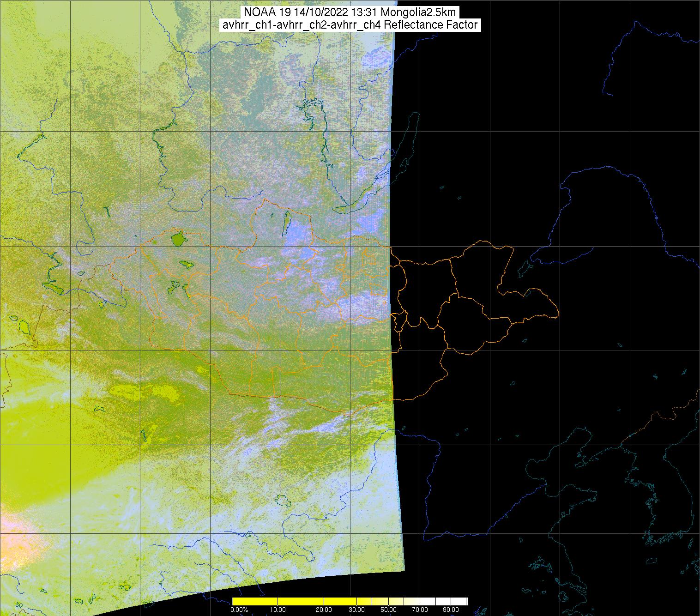Click the '0.00%' colorbar label
Screen dimensions: 700x616
pyautogui.click(x=239, y=610)
